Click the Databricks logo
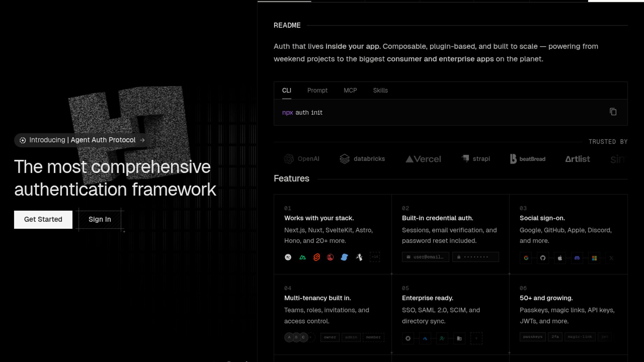The width and height of the screenshot is (644, 362). (362, 159)
